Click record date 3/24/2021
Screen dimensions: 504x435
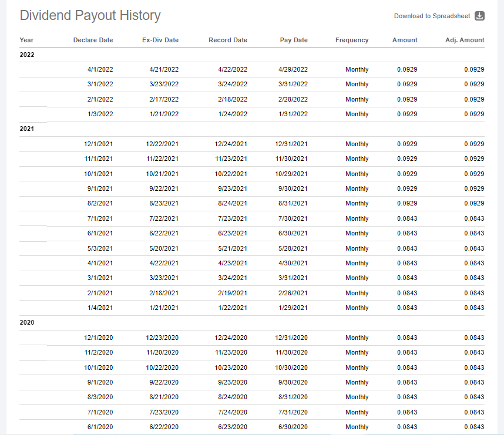pos(233,278)
